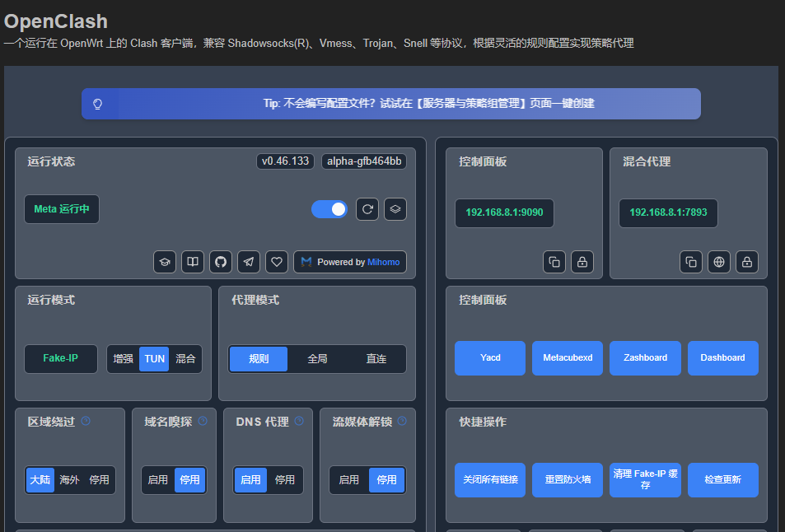The image size is (785, 532).
Task: Disable 域名嗅探 with 停用
Action: (189, 480)
